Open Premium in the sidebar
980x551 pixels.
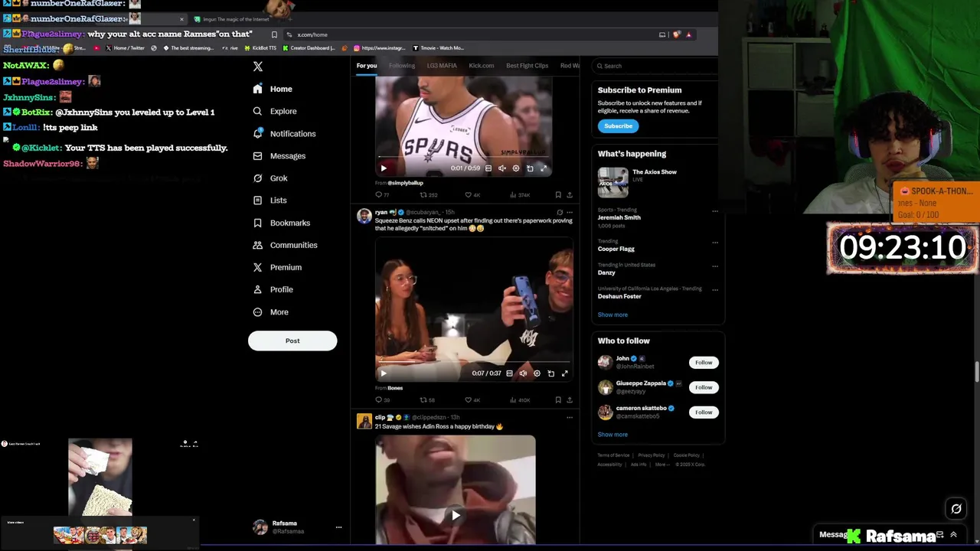[276, 267]
